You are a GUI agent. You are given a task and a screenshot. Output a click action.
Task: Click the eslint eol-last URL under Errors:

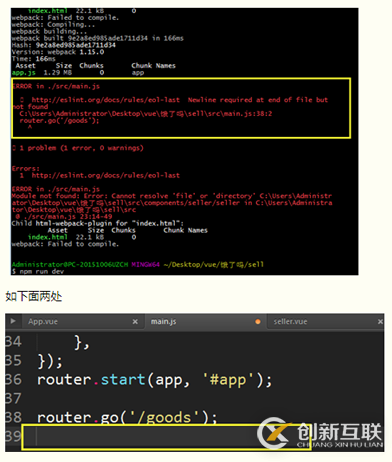click(105, 175)
